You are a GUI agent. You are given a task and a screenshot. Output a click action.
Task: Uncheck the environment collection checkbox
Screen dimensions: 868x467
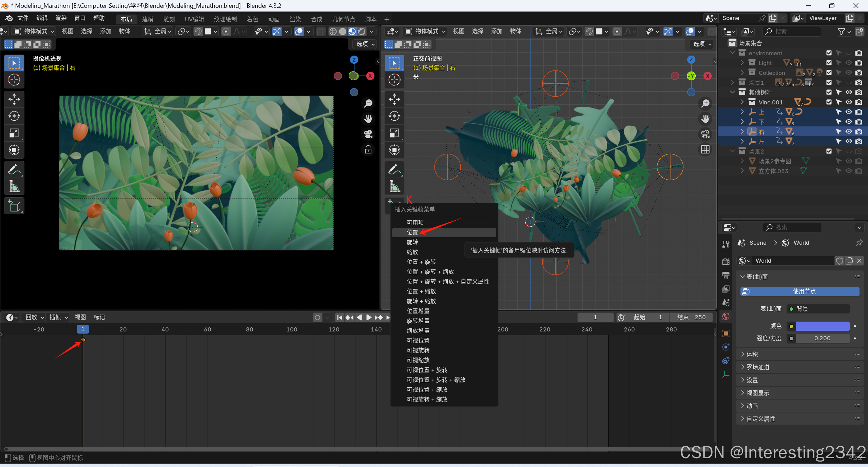829,53
